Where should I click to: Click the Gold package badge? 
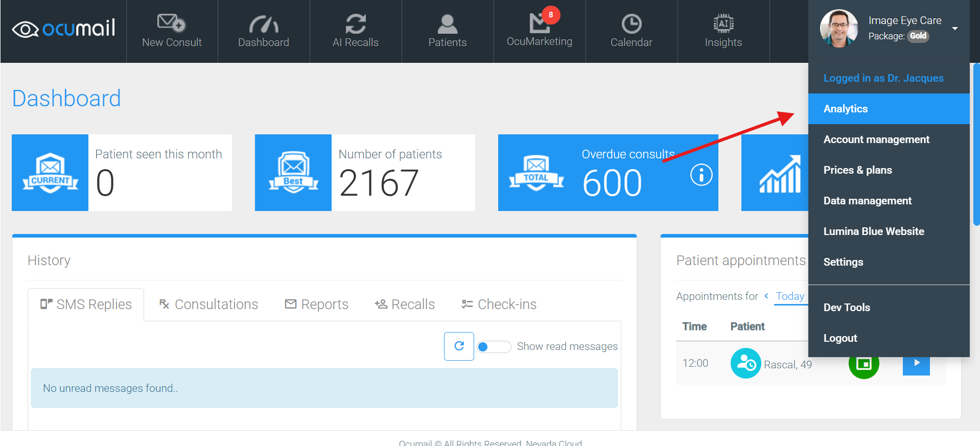[918, 36]
